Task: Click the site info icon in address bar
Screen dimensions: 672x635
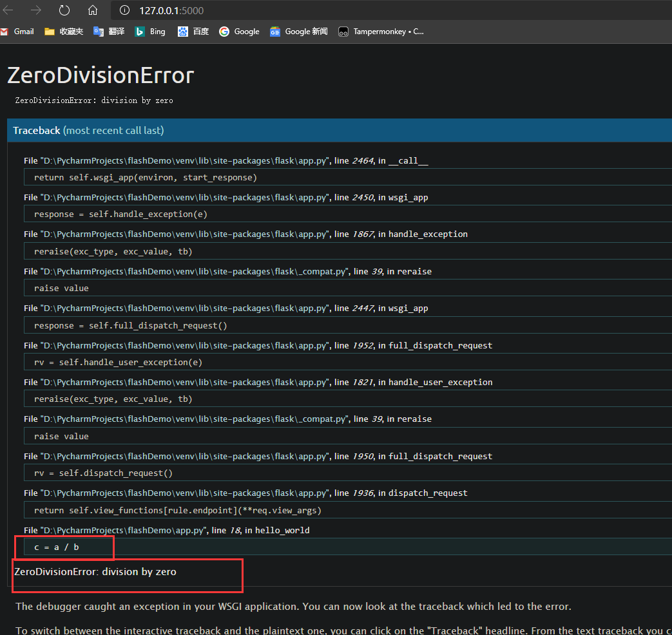Action: coord(122,10)
